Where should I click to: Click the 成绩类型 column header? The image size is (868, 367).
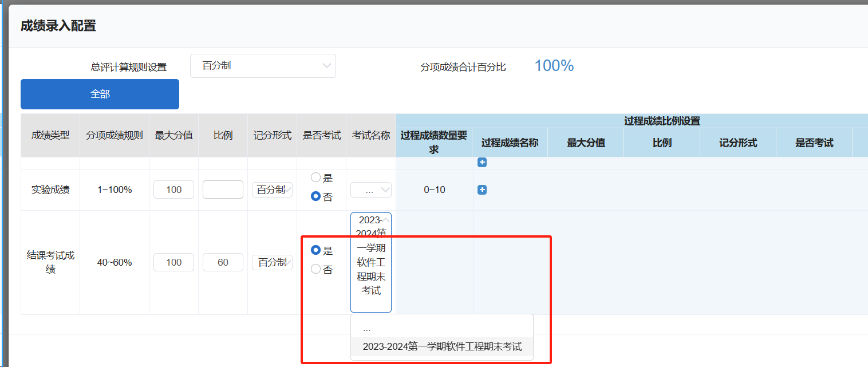[50, 136]
